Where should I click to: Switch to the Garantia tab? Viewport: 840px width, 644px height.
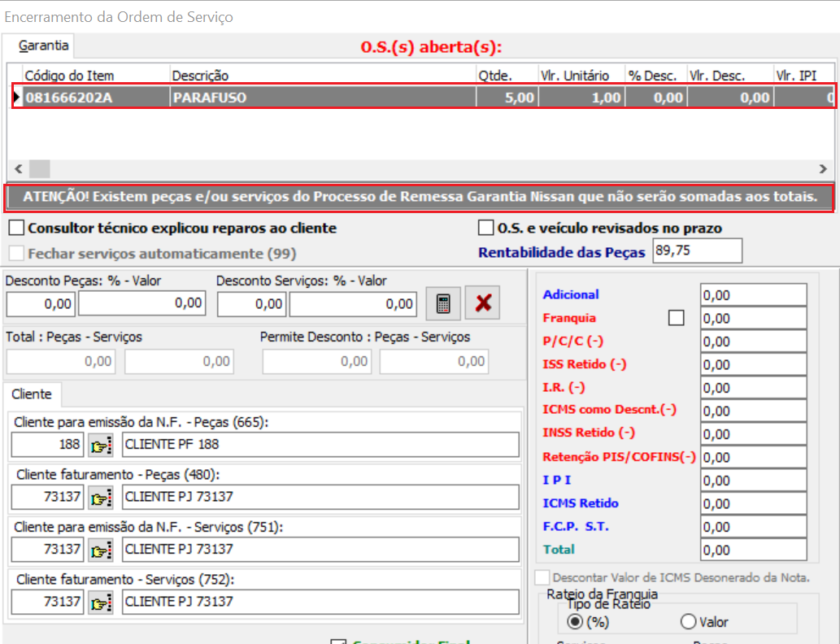(x=43, y=46)
